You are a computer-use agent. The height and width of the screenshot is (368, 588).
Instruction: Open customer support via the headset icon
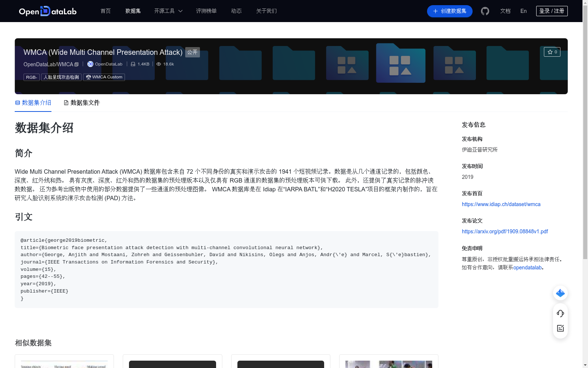[560, 314]
